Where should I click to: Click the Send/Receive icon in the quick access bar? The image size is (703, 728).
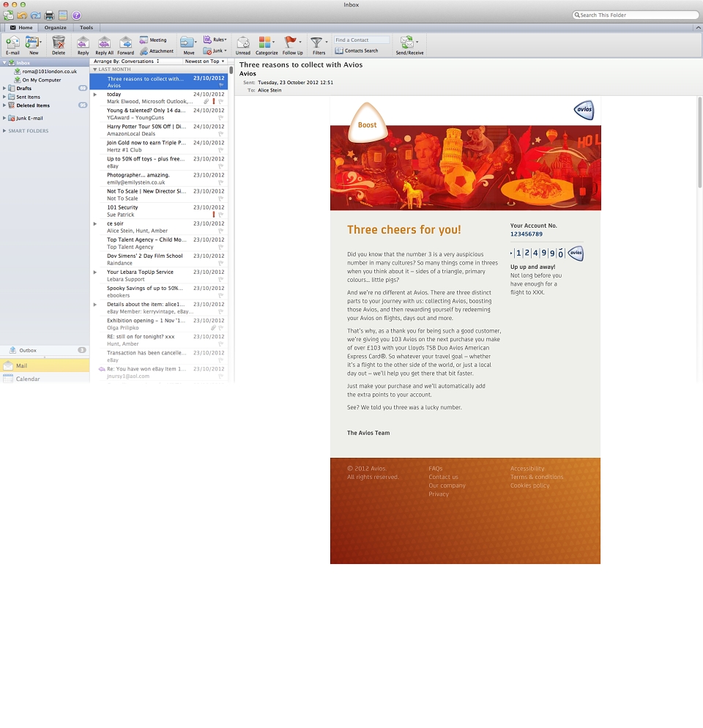8,15
